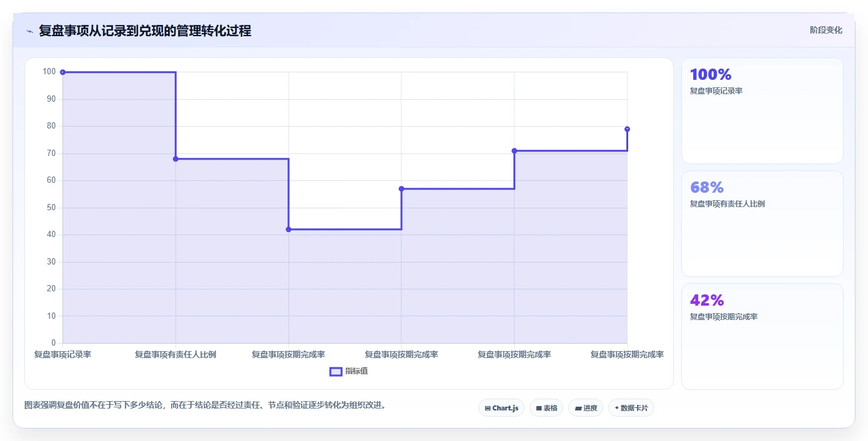868x441 pixels.
Task: Select the Chart.js tag pill
Action: pos(501,408)
